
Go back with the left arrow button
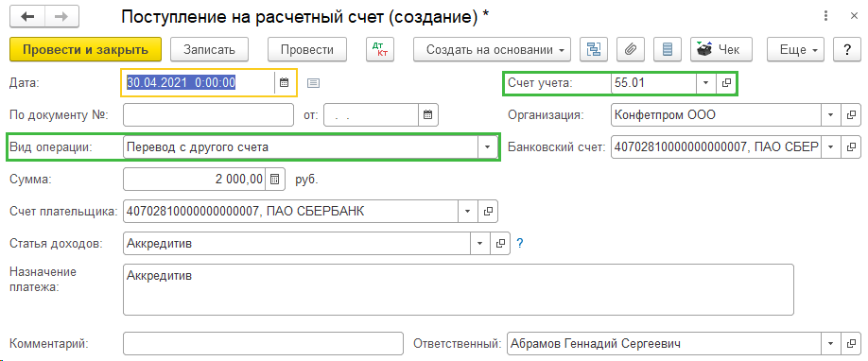27,17
